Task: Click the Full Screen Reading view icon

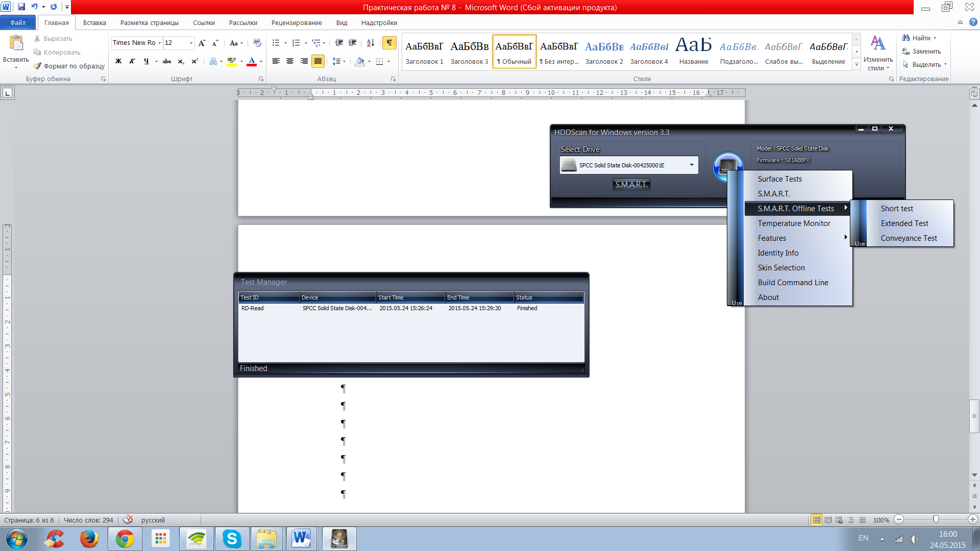Action: 828,520
